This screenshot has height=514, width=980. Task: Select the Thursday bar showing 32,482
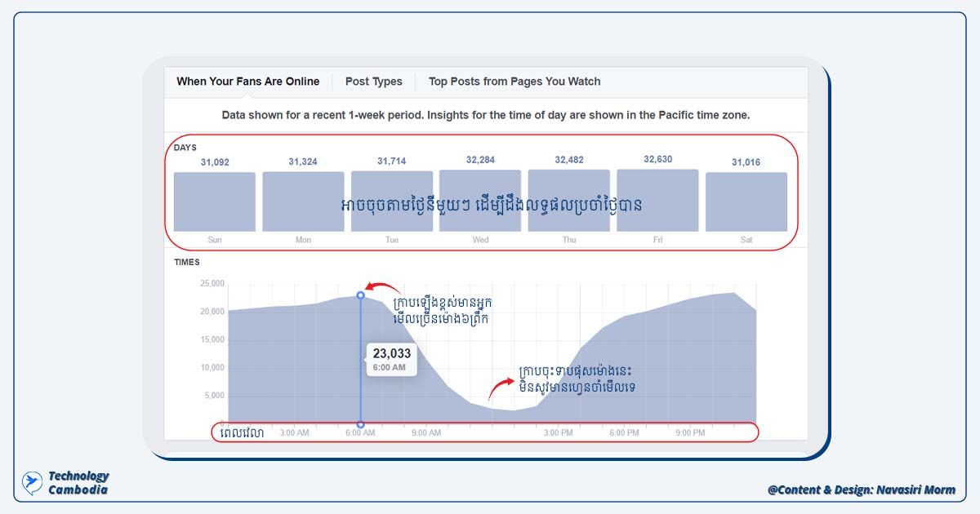568,202
